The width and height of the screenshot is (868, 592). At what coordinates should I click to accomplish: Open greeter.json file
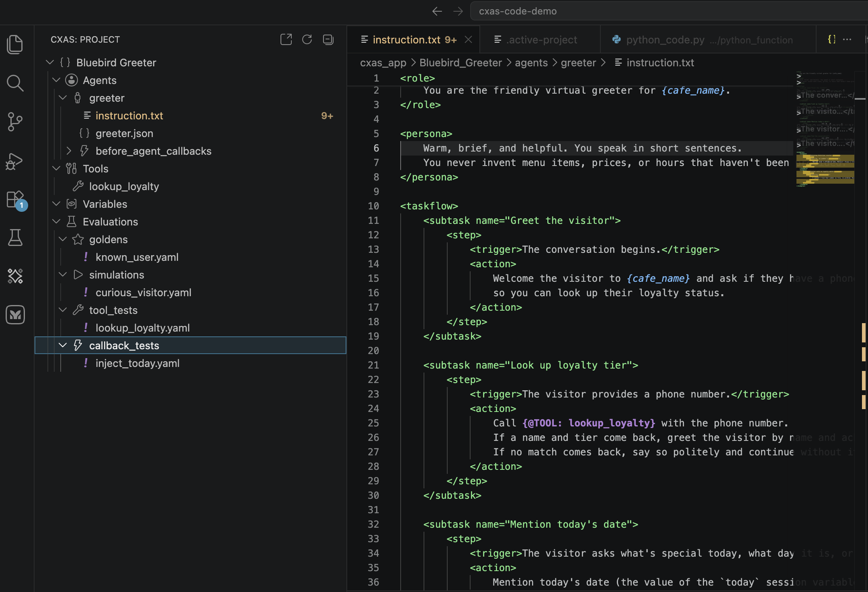(190, 133)
